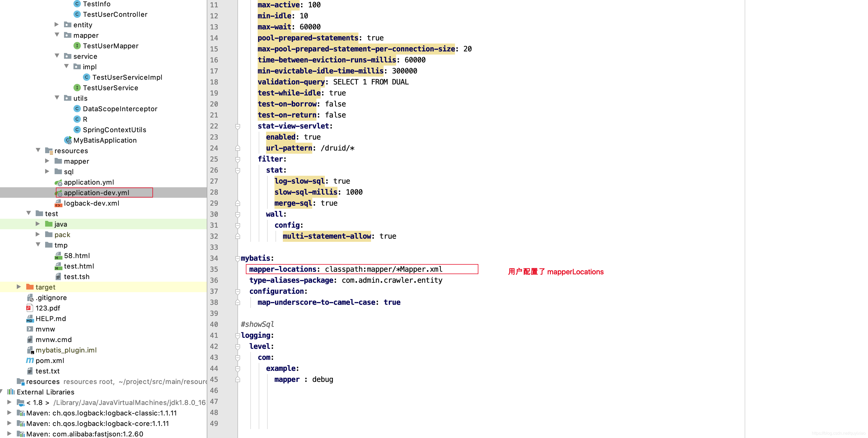Click the logback-dev.xml file icon
Viewport: 868px width, 438px height.
[x=58, y=203]
